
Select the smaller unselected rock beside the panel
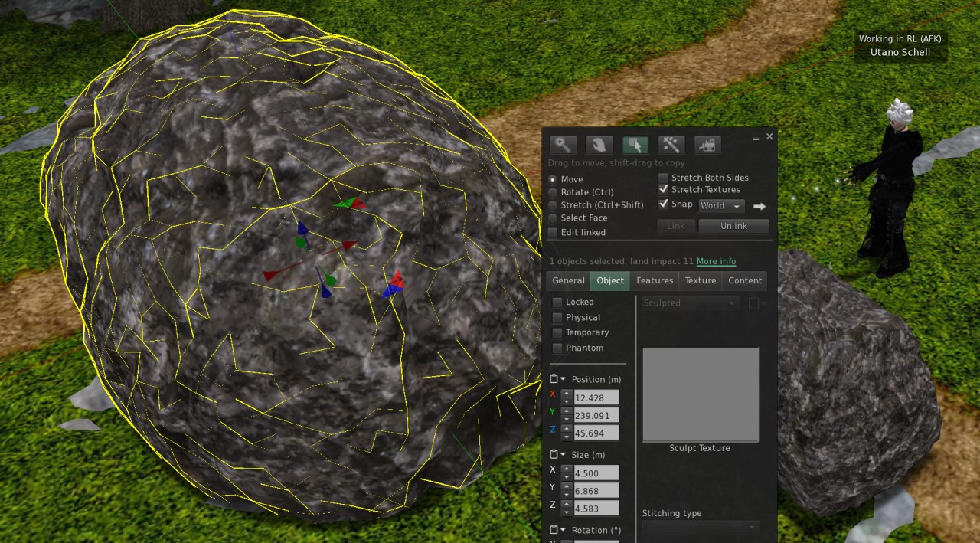point(854,383)
